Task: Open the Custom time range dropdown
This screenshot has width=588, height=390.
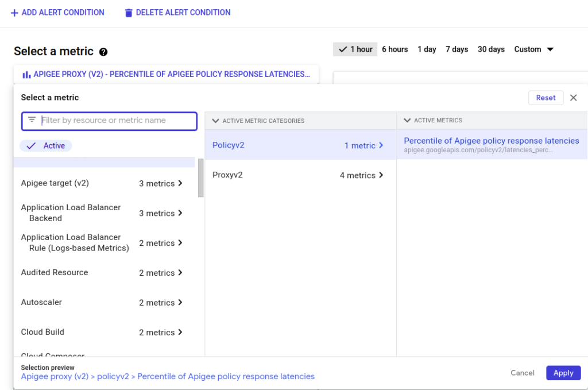Action: coord(533,49)
